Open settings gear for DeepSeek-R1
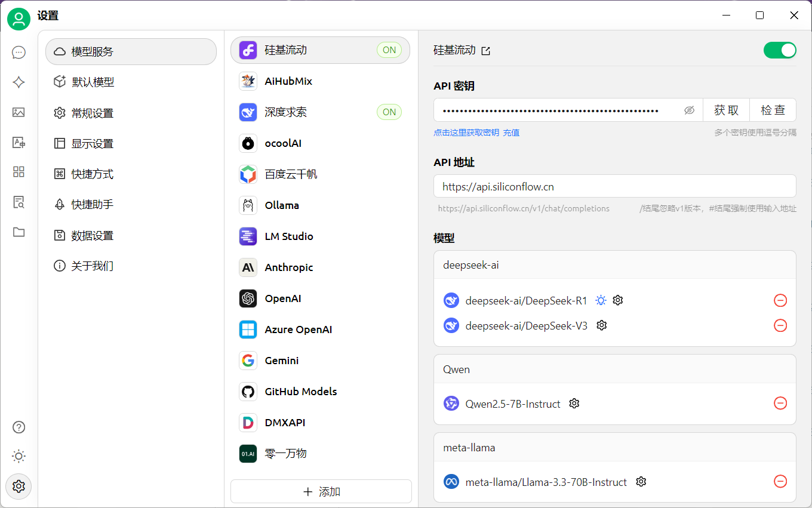Screen dimensions: 812x508 (618, 300)
